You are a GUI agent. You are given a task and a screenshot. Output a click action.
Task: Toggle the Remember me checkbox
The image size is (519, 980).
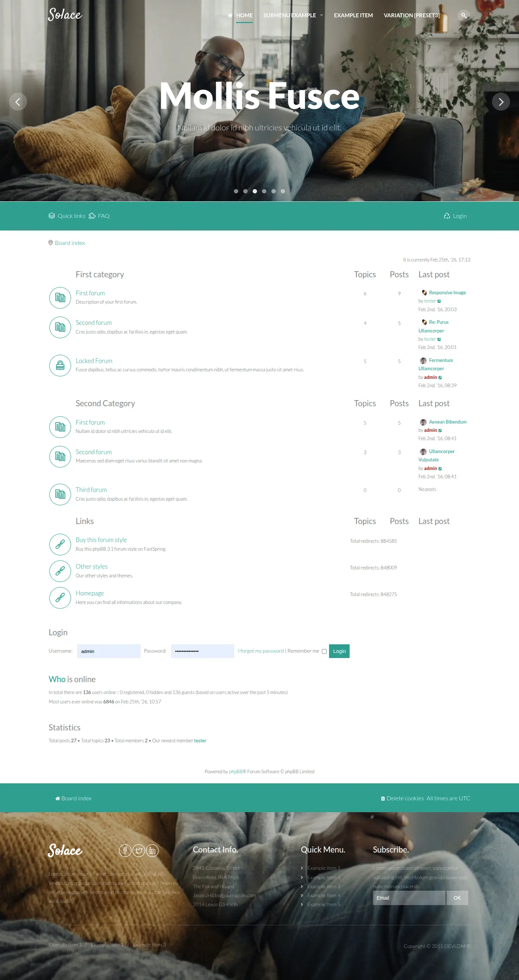(x=324, y=651)
